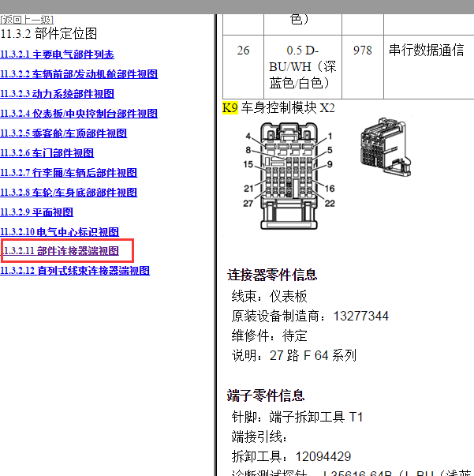This screenshot has height=476, width=474.
Task: Click the 3D connector housing image
Action: pyautogui.click(x=386, y=147)
